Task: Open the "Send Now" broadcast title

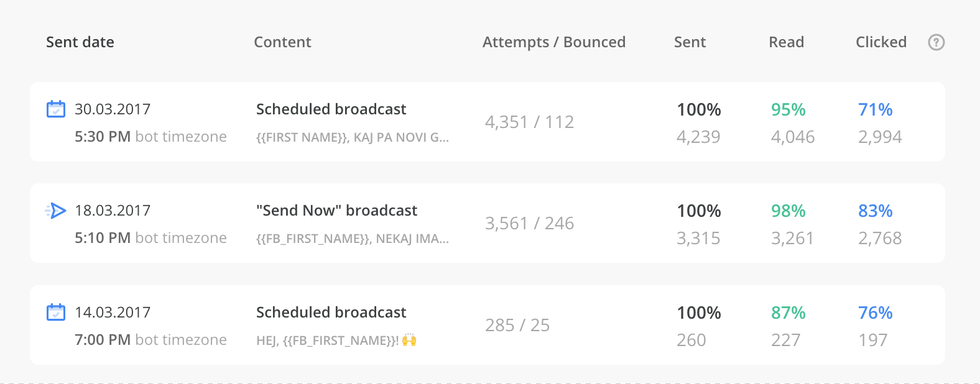Action: point(336,211)
